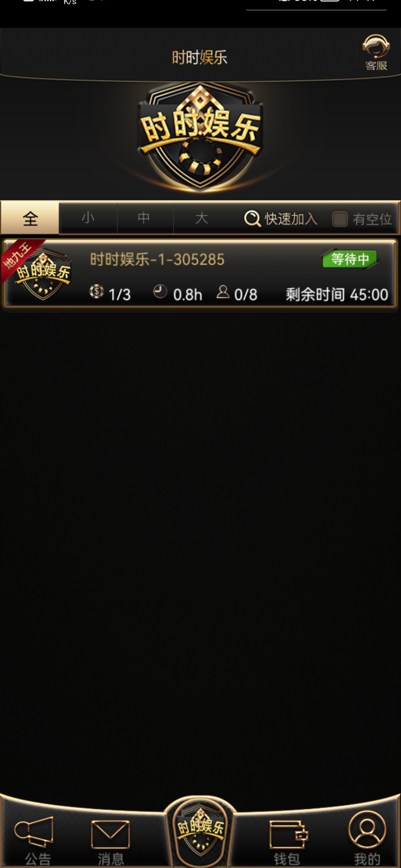Switch to the 小 tab
Screen dimensions: 401x868
(88, 218)
